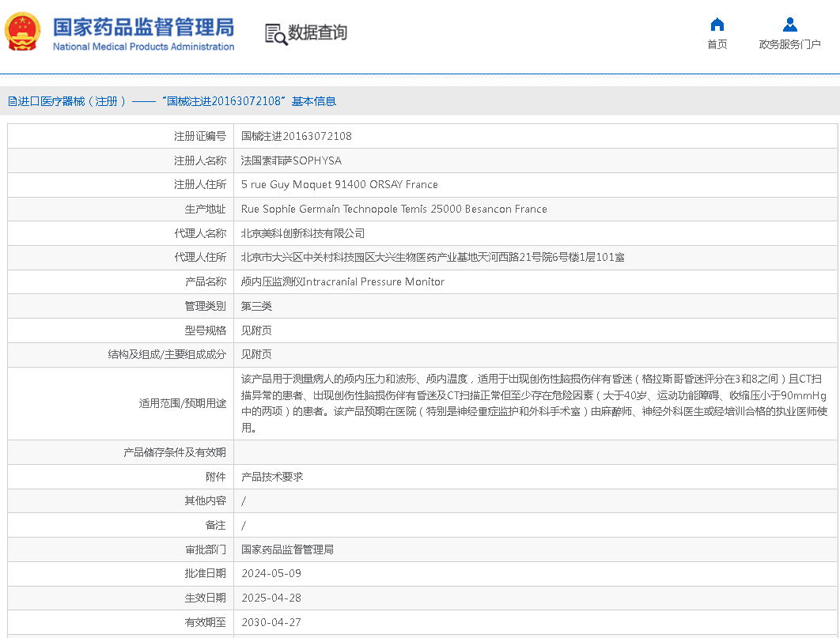Click the 政务服务门户 user icon

pyautogui.click(x=789, y=25)
